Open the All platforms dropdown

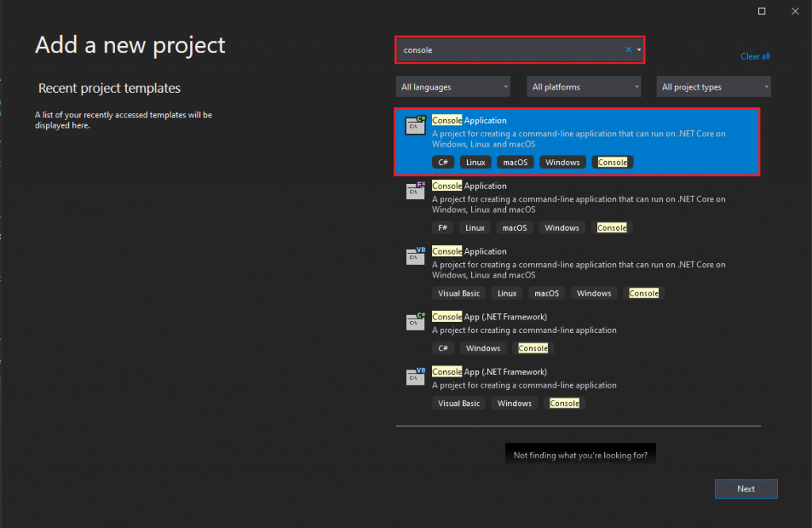[584, 86]
